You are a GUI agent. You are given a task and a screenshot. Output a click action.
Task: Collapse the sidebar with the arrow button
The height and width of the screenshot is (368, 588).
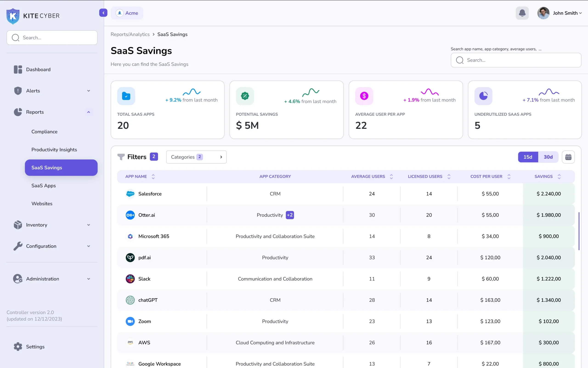pos(103,13)
